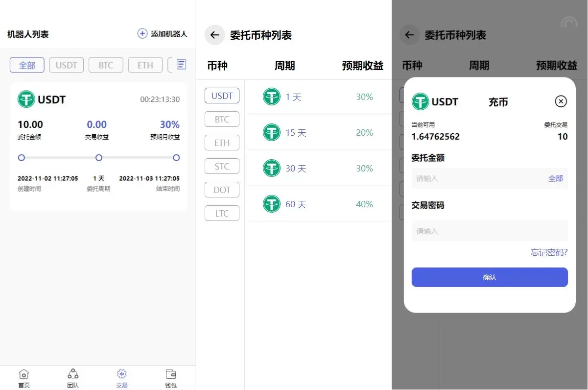
Task: Go back using arrow in middle panel
Action: pyautogui.click(x=214, y=35)
